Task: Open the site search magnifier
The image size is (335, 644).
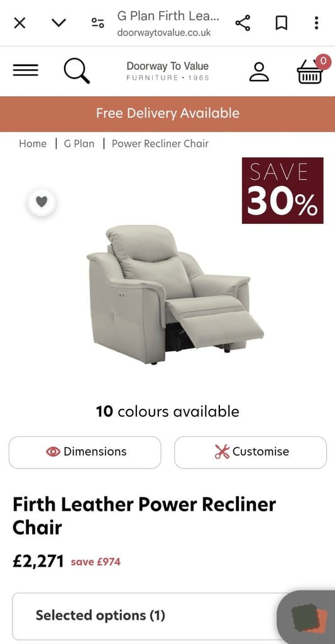Action: point(77,70)
